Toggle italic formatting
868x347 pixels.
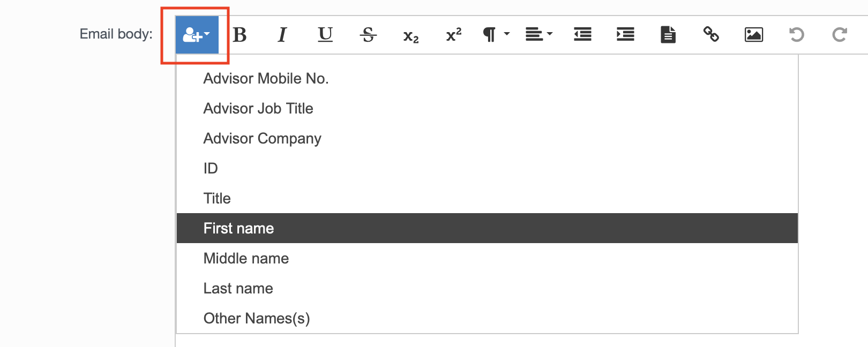point(282,34)
